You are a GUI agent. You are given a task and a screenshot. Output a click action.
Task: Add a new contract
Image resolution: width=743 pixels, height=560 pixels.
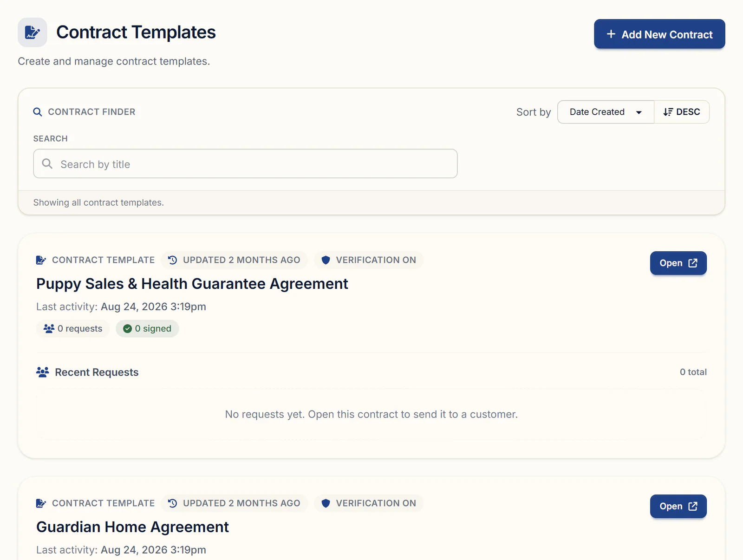[659, 34]
